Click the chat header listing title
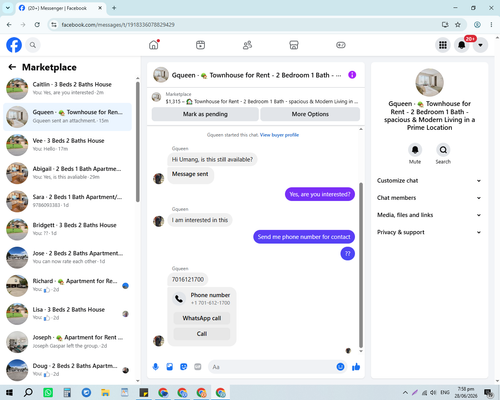The image size is (500, 400). 256,75
